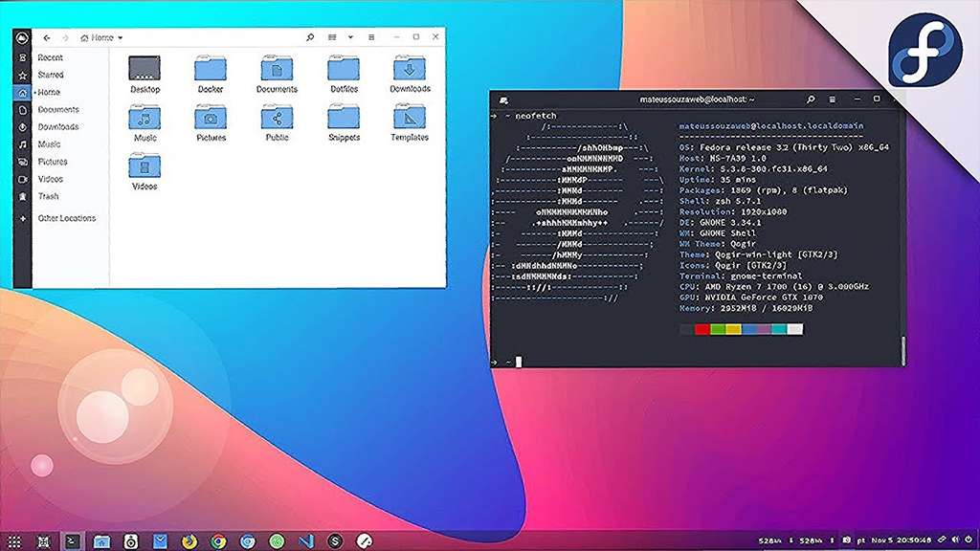The height and width of the screenshot is (551, 980).
Task: Open the Home path dropdown in Files
Action: [101, 38]
